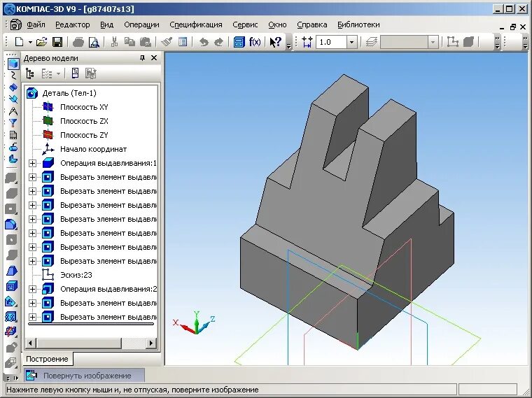Expand the Операция выдавливания:1 node
532x398 pixels.
(x=32, y=164)
